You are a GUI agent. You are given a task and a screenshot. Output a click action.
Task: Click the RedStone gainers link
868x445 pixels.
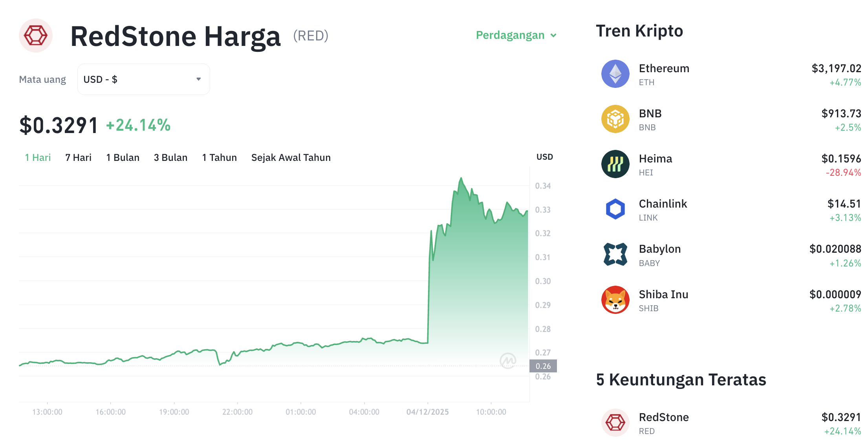pos(663,417)
